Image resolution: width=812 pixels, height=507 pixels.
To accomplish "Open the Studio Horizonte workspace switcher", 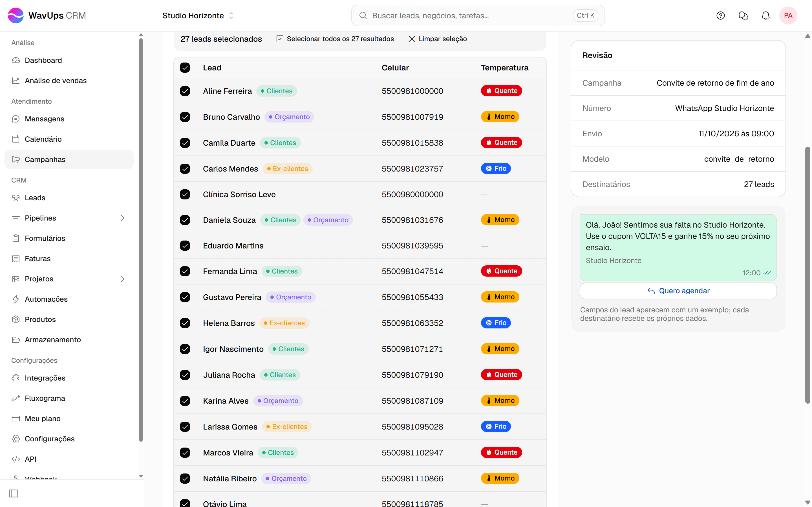I will point(198,15).
